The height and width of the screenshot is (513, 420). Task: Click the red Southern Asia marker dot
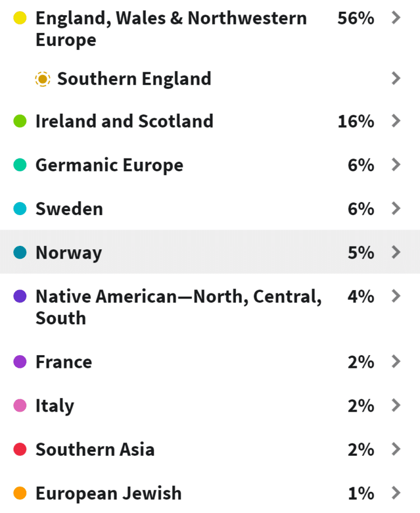pyautogui.click(x=21, y=449)
